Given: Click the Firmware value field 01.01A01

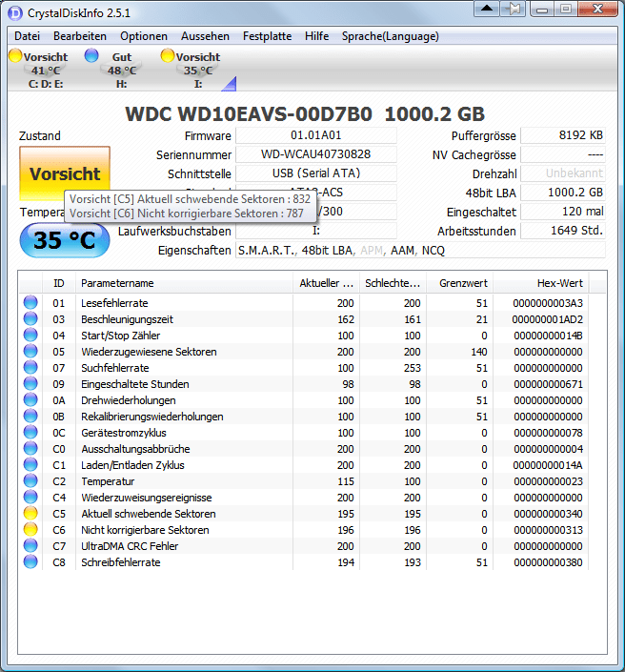Looking at the screenshot, I should pos(316,135).
